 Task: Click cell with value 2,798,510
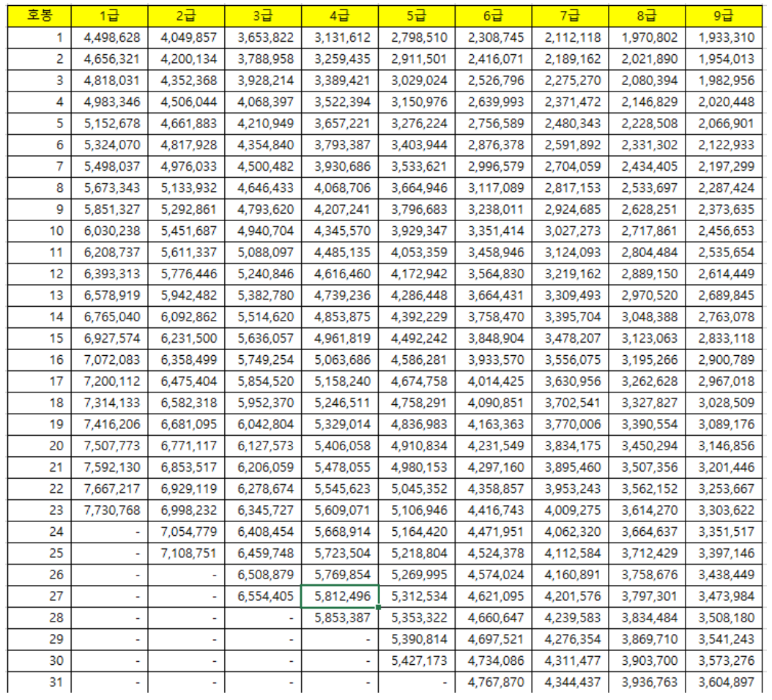click(x=417, y=37)
